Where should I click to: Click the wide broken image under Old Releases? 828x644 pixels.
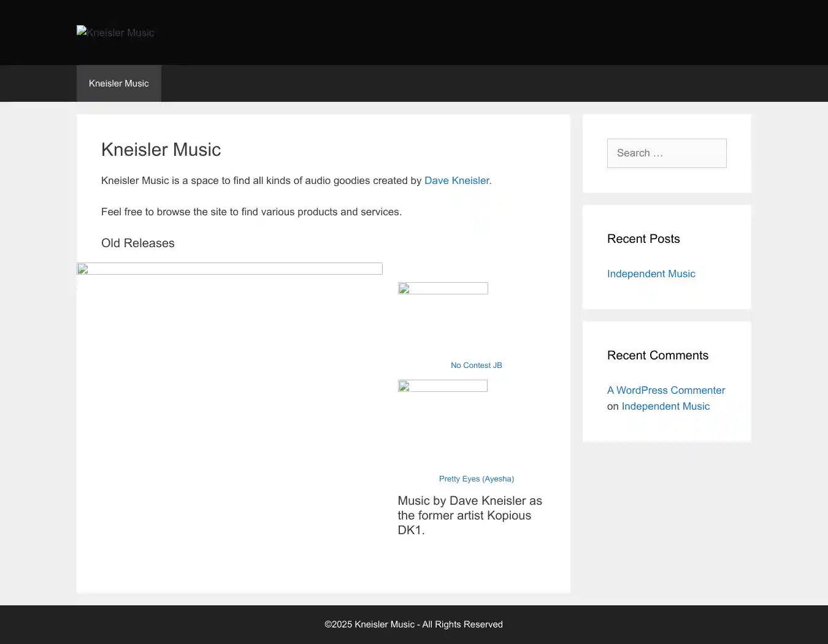click(x=229, y=269)
